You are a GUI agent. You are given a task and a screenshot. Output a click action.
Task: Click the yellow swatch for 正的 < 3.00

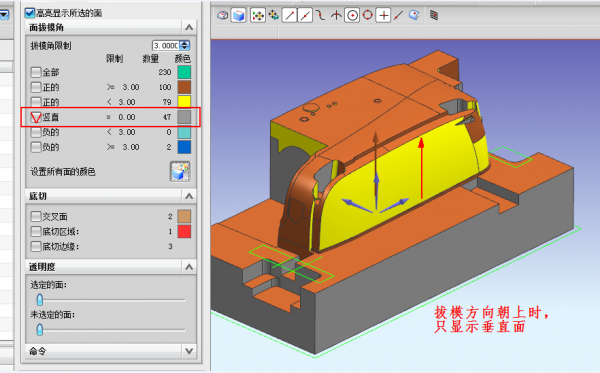pos(184,102)
